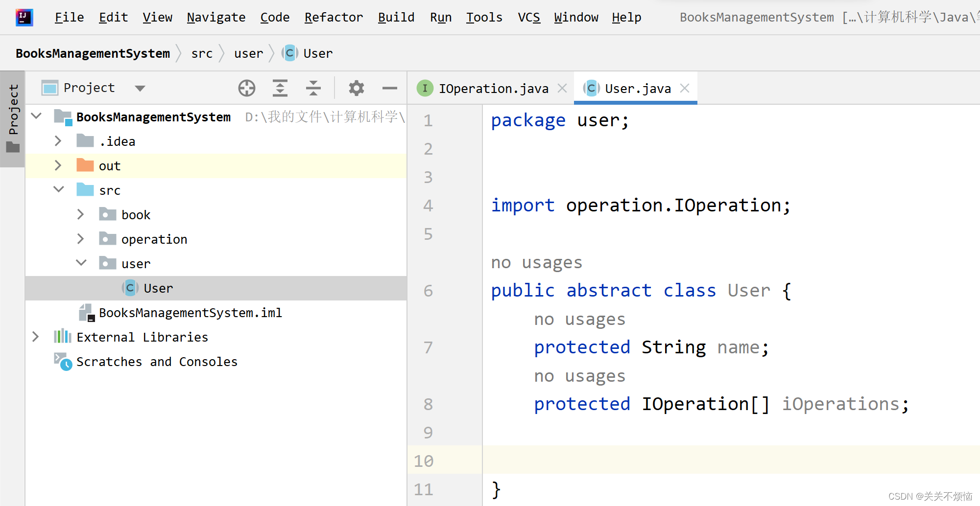Screen dimensions: 980x506
Task: Select the BooksManagementSystem project root row
Action: coord(216,117)
